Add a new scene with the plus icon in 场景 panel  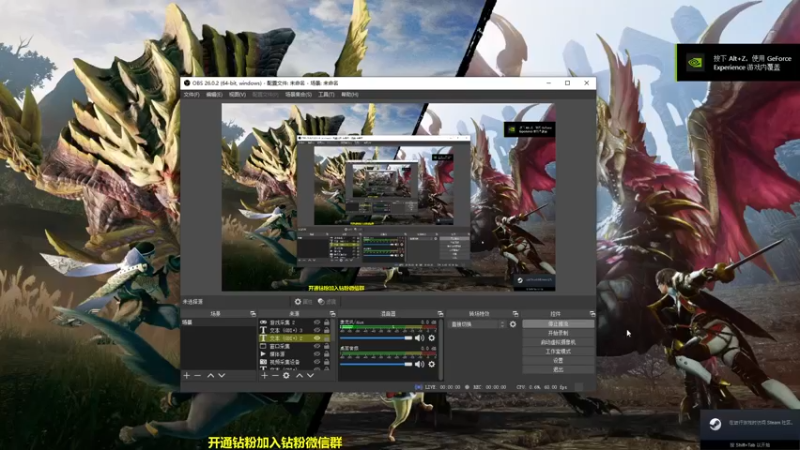pyautogui.click(x=187, y=376)
